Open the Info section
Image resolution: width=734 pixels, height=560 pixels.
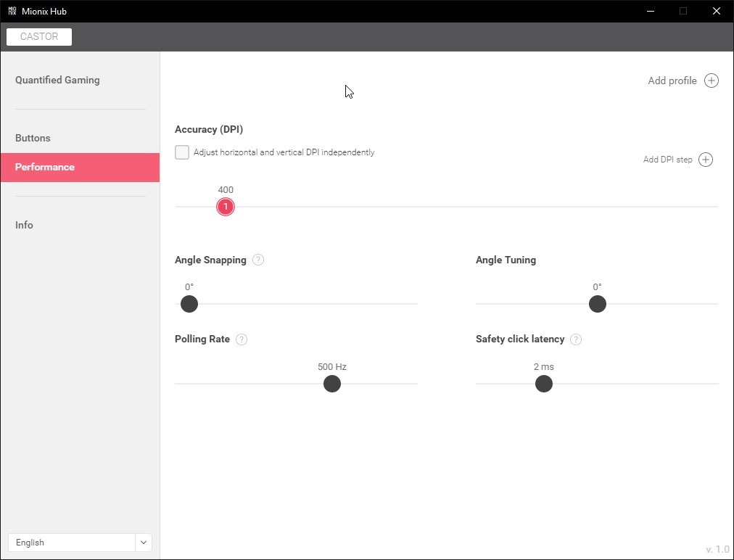(24, 225)
